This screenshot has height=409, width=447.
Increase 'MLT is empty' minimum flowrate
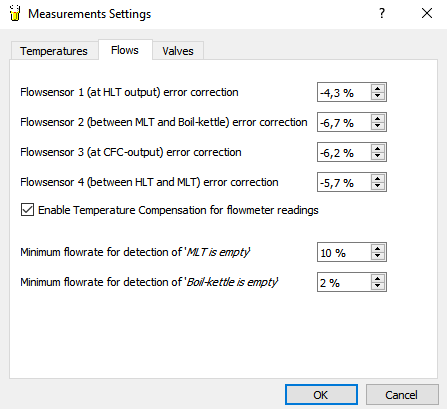[378, 248]
